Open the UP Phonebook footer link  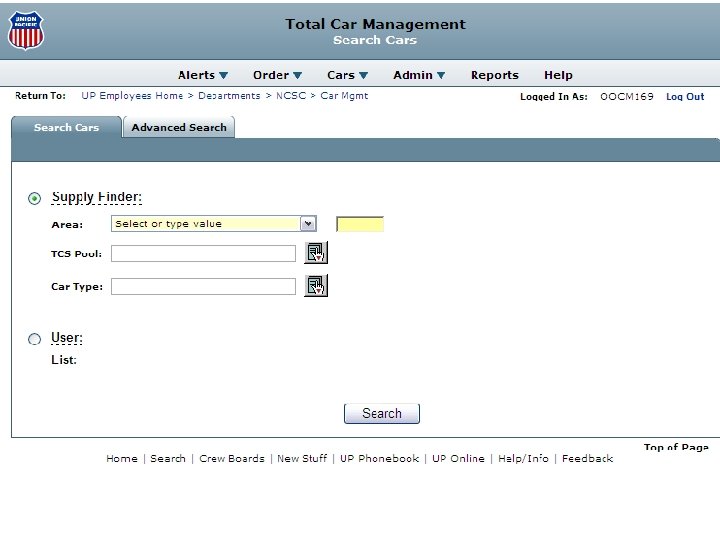379,458
